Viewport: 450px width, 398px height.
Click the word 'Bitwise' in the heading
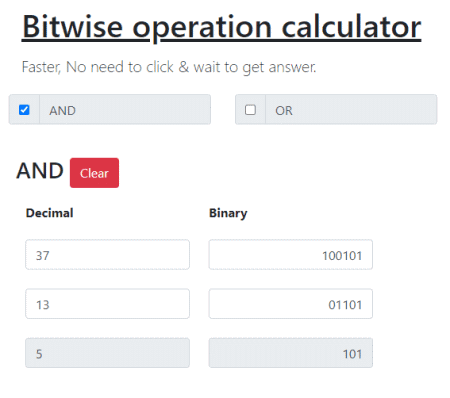[x=73, y=27]
